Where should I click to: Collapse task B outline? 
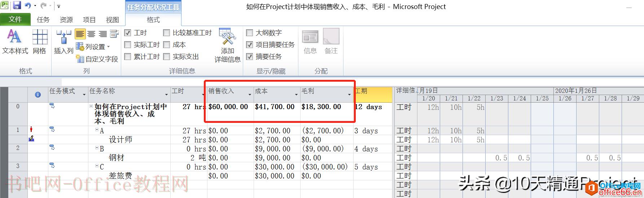coord(97,148)
